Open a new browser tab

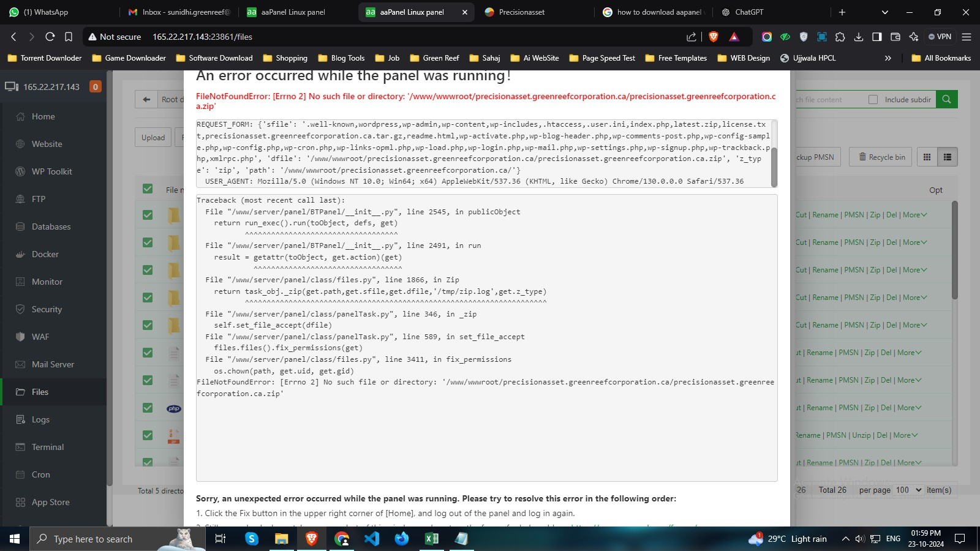842,12
